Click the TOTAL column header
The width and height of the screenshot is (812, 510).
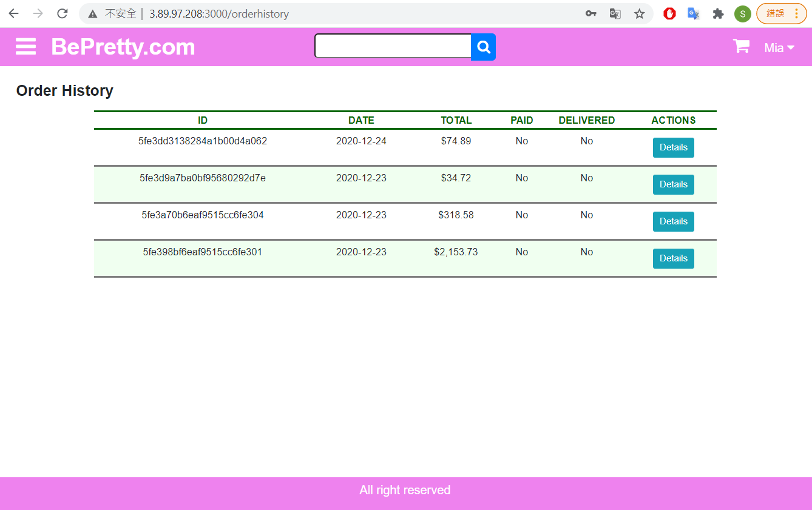click(456, 120)
